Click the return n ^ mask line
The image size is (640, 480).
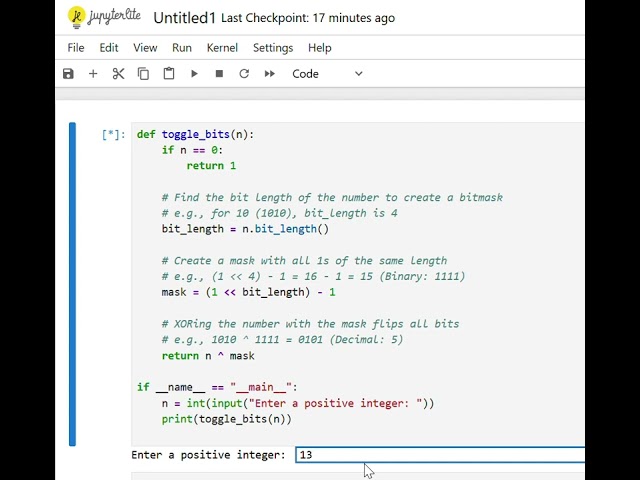click(x=208, y=356)
